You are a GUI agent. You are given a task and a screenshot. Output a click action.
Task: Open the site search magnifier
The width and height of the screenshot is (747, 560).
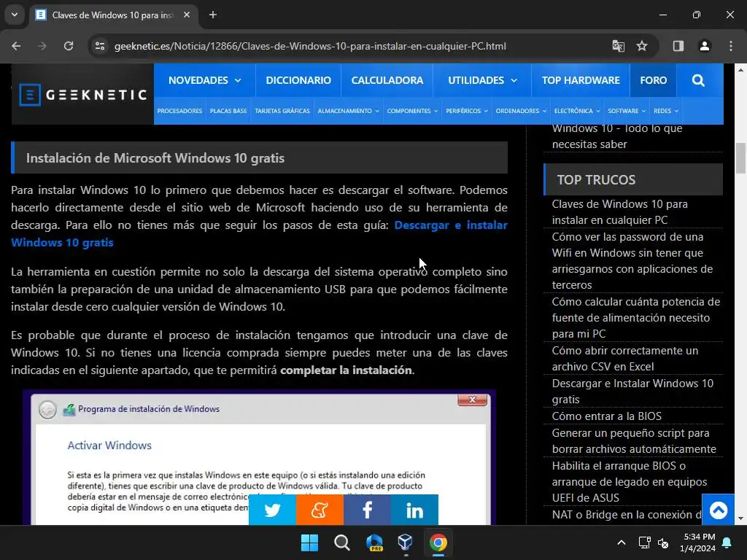(698, 80)
